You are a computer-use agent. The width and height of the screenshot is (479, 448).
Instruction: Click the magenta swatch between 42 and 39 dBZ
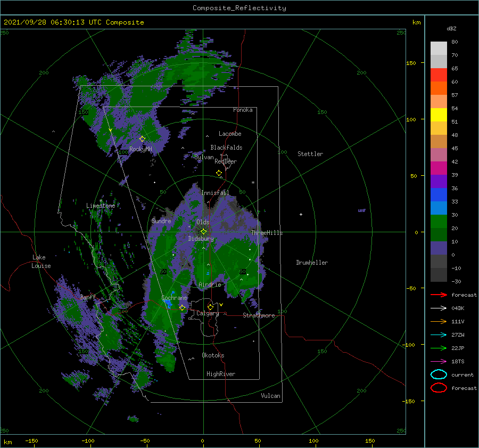439,168
